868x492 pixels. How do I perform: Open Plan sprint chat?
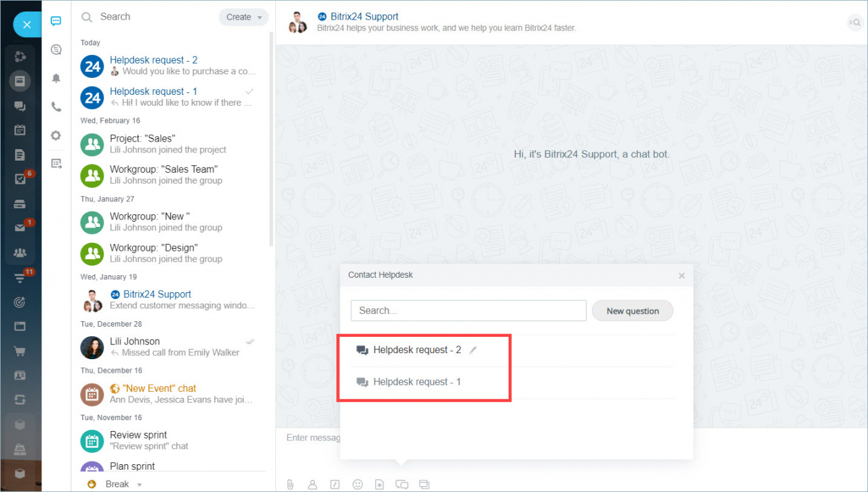pos(171,466)
